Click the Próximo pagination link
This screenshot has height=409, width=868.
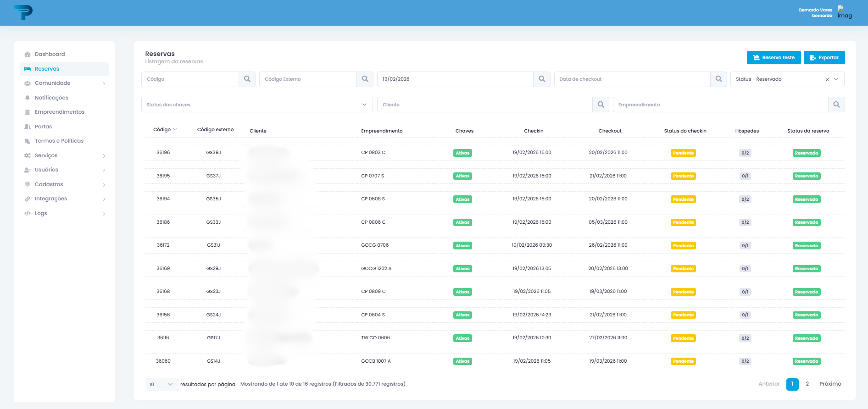(830, 384)
